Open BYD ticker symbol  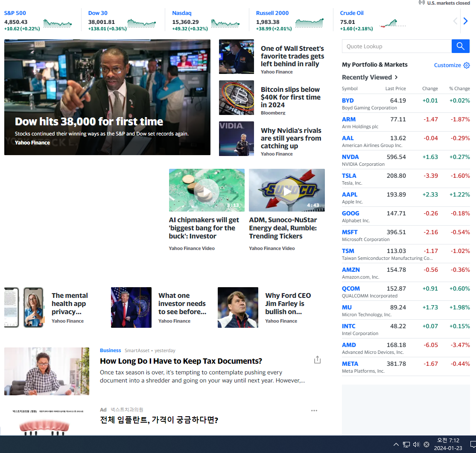[348, 100]
